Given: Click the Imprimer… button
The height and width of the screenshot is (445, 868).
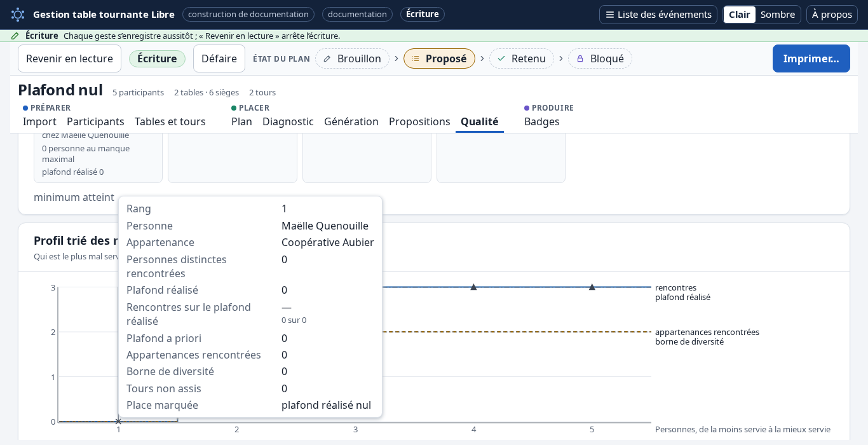Looking at the screenshot, I should pyautogui.click(x=811, y=58).
